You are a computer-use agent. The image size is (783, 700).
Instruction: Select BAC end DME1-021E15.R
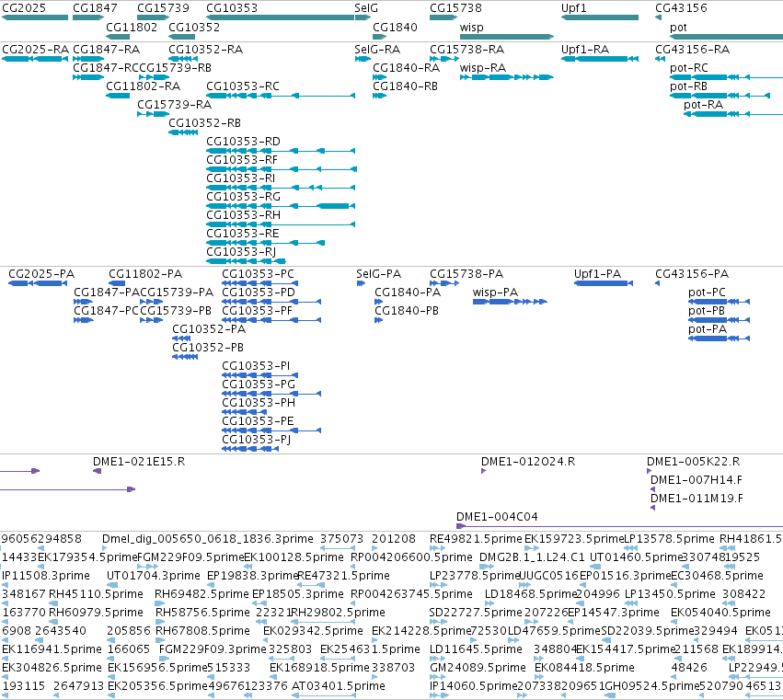tap(139, 462)
